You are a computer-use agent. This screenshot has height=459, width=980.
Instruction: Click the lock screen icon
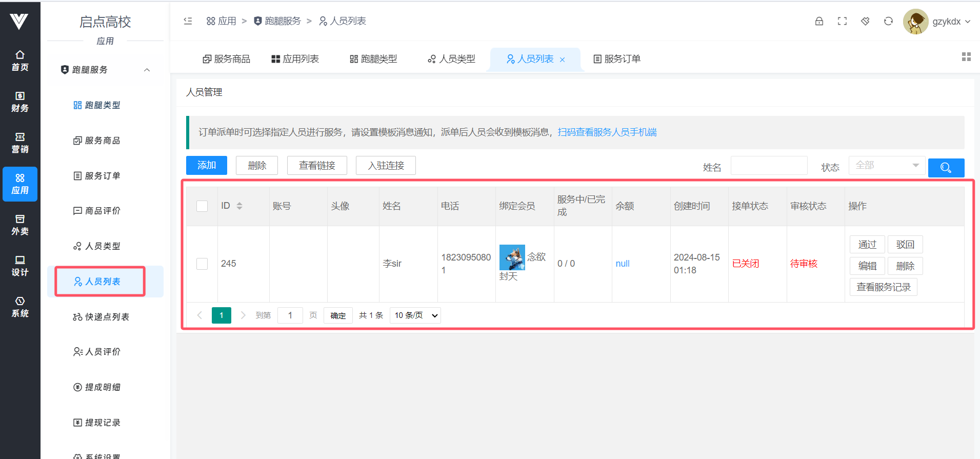[x=819, y=21]
